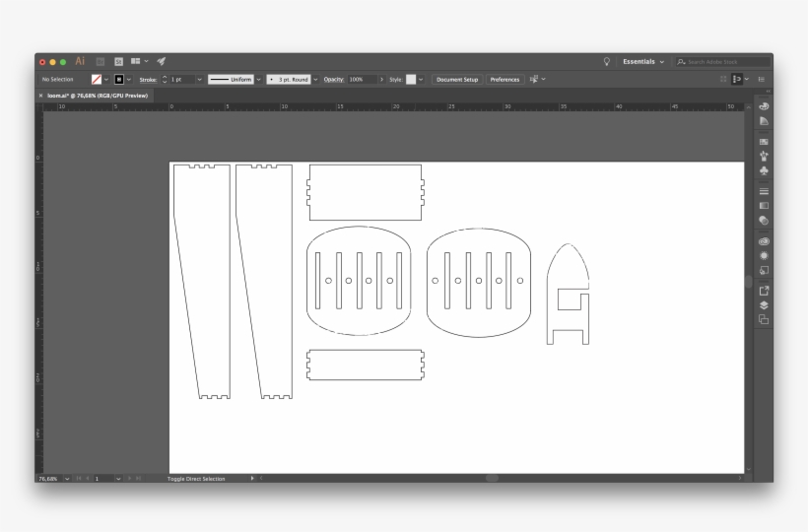Screen dimensions: 808x532
Task: Open the Stroke panel icon
Action: point(764,191)
